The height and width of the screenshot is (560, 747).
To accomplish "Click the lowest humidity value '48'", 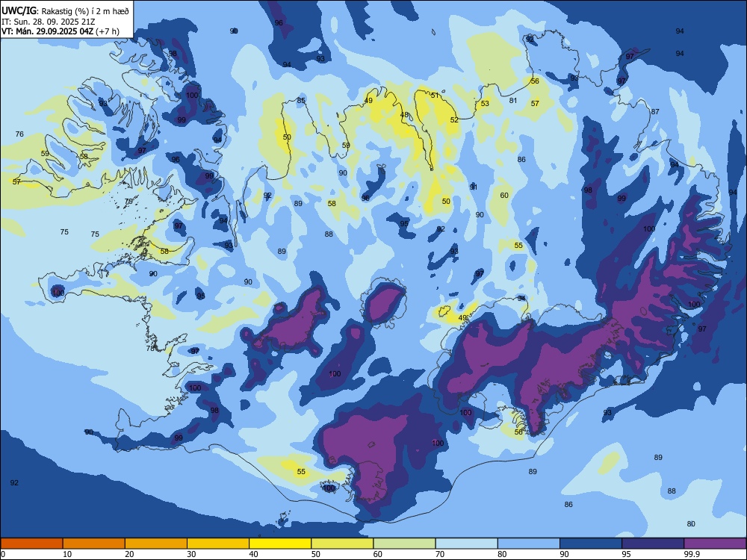I will point(404,115).
